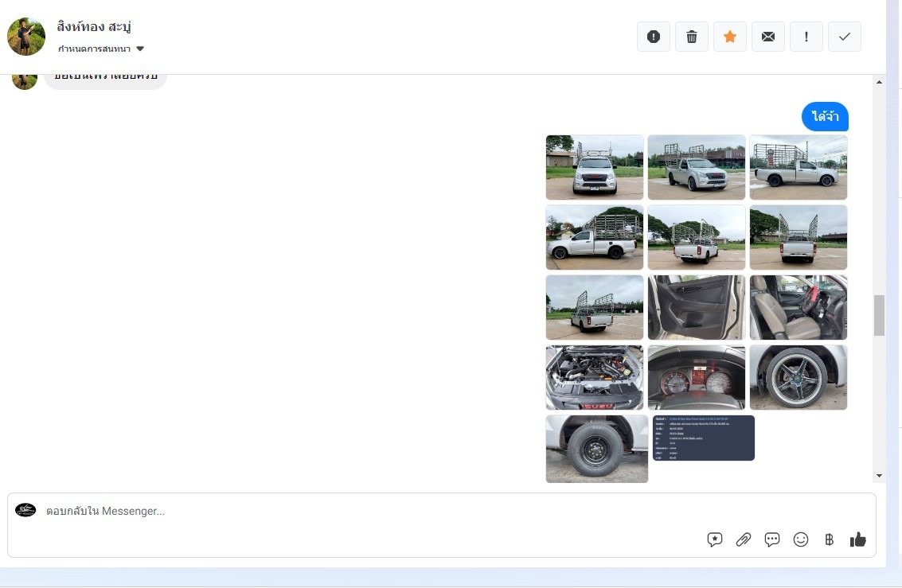Open the Isuzu engine bay photo

tap(595, 378)
